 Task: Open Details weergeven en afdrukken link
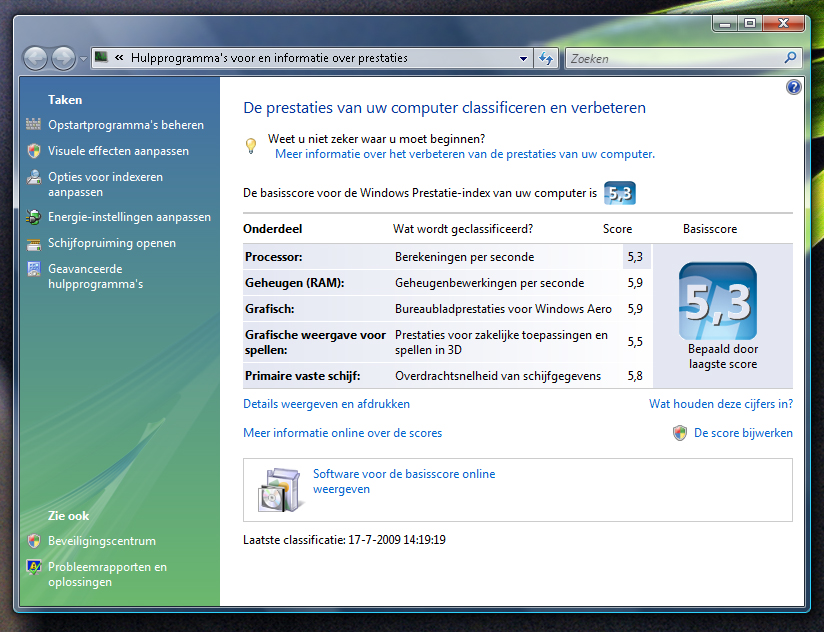click(x=326, y=404)
